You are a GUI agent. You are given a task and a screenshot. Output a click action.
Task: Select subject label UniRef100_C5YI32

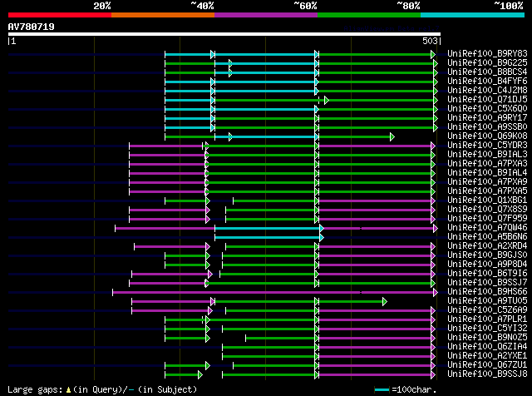point(487,329)
